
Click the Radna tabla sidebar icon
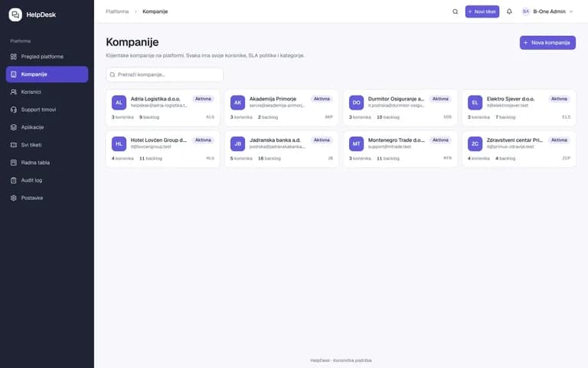[14, 163]
